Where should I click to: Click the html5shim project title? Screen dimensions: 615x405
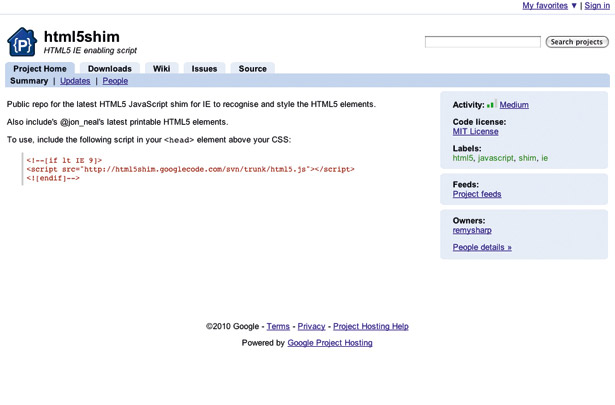tap(82, 37)
